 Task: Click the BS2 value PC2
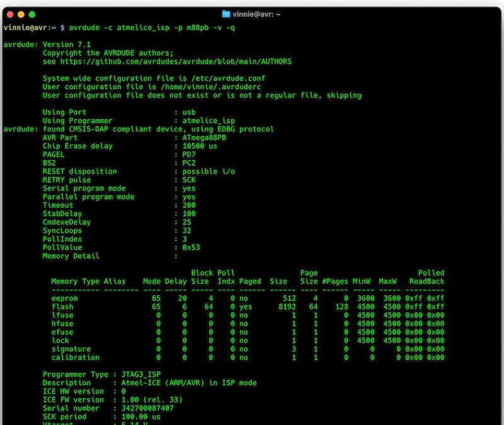[x=189, y=163]
